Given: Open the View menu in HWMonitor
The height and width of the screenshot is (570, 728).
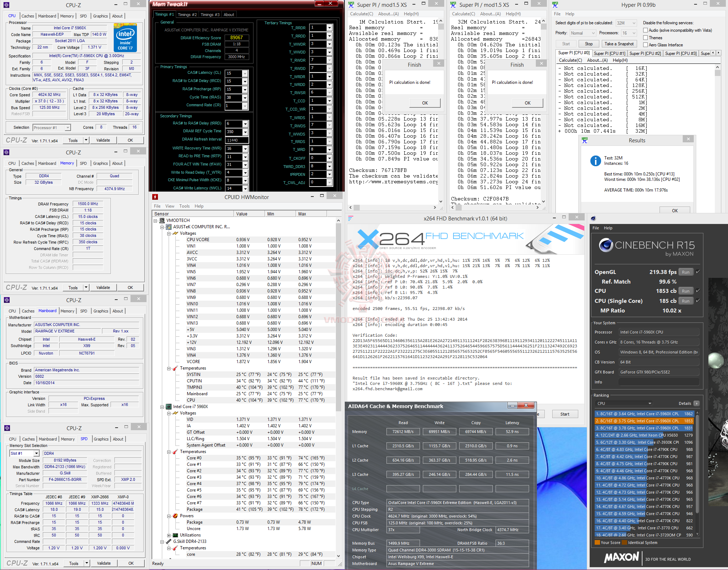Looking at the screenshot, I should (170, 206).
